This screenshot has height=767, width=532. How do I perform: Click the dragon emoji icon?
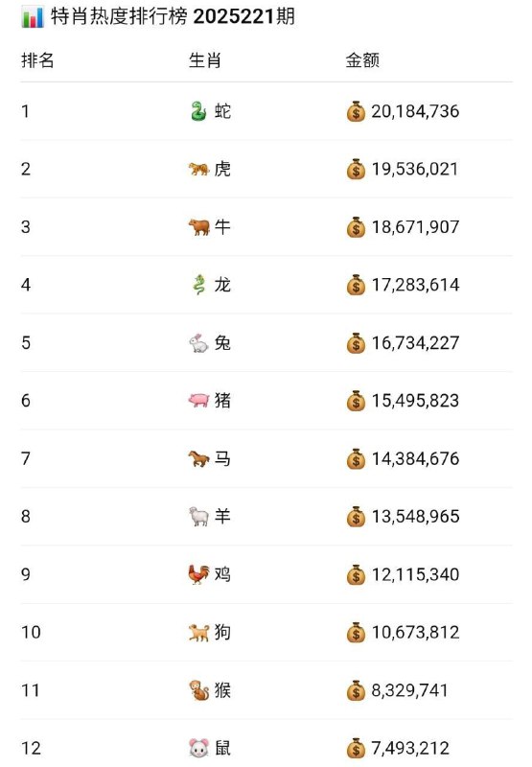199,285
